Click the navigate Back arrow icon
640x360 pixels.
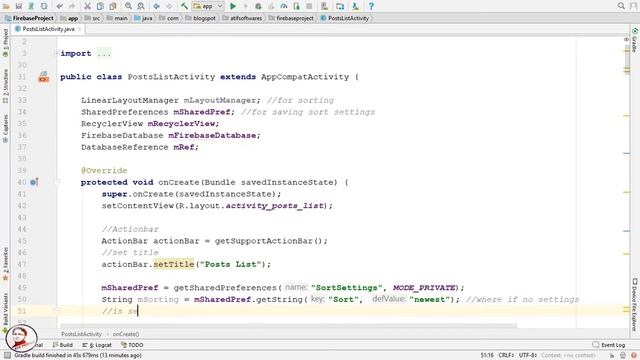click(x=156, y=6)
